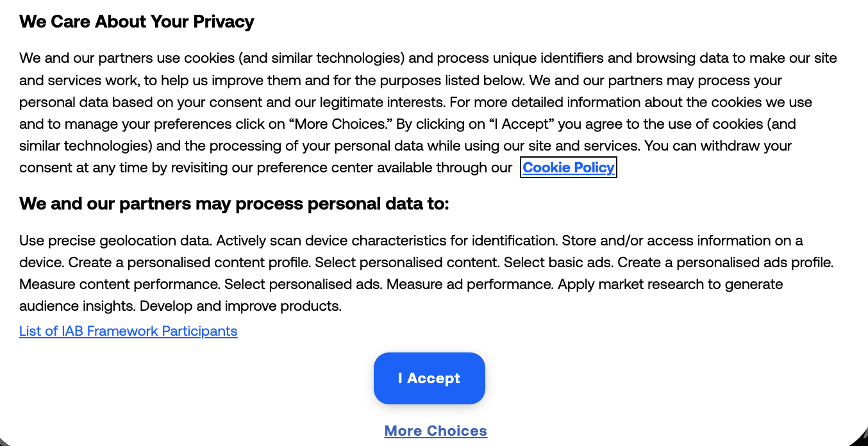
Task: Click the "Measure content performance" sentence
Action: click(119, 285)
